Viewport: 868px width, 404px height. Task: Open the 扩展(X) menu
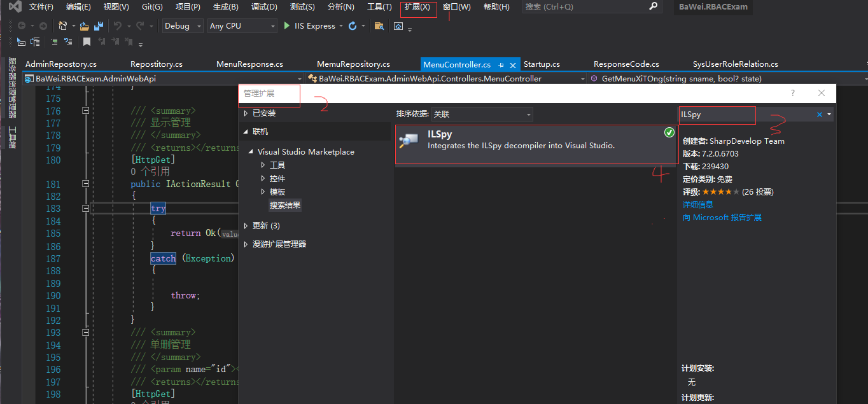[417, 7]
